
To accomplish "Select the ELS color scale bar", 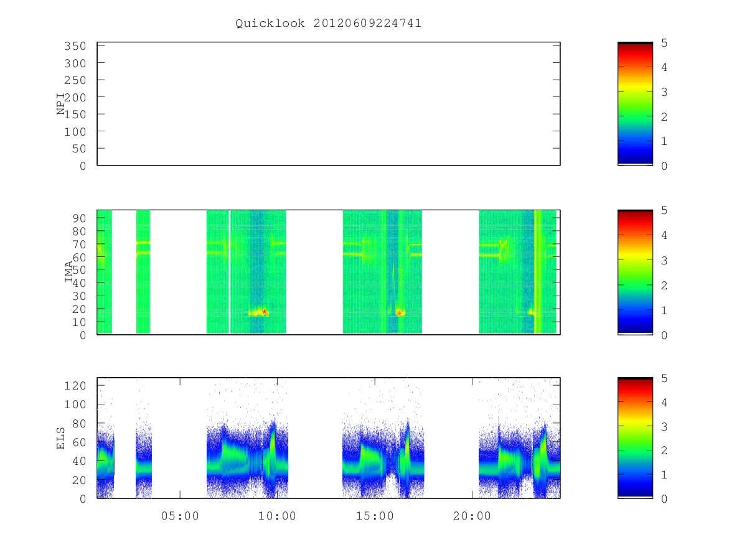I will coord(635,438).
